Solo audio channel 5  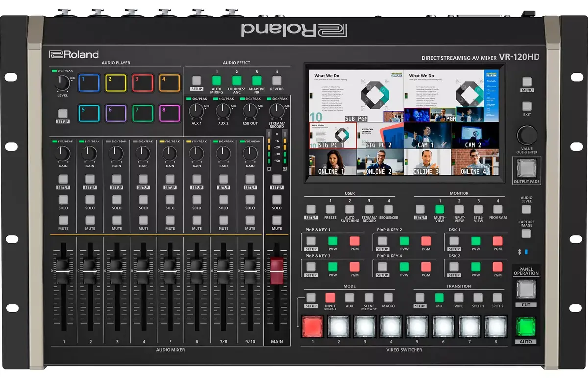pos(170,200)
